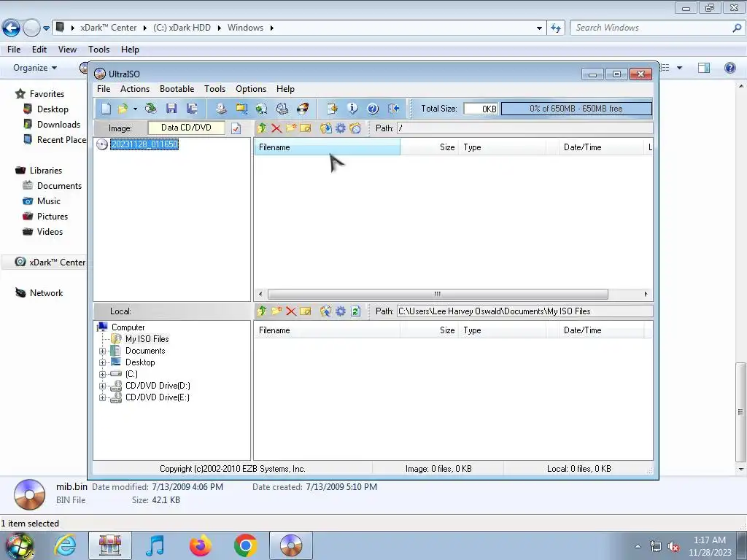
Task: Open the dropdown arrow beside UltraISO's Open icon
Action: 135,109
